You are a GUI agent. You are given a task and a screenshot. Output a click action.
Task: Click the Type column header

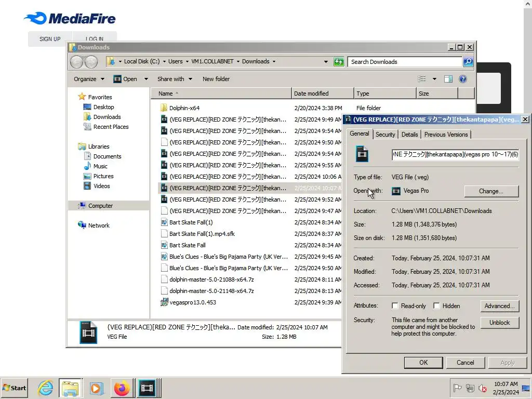point(385,94)
